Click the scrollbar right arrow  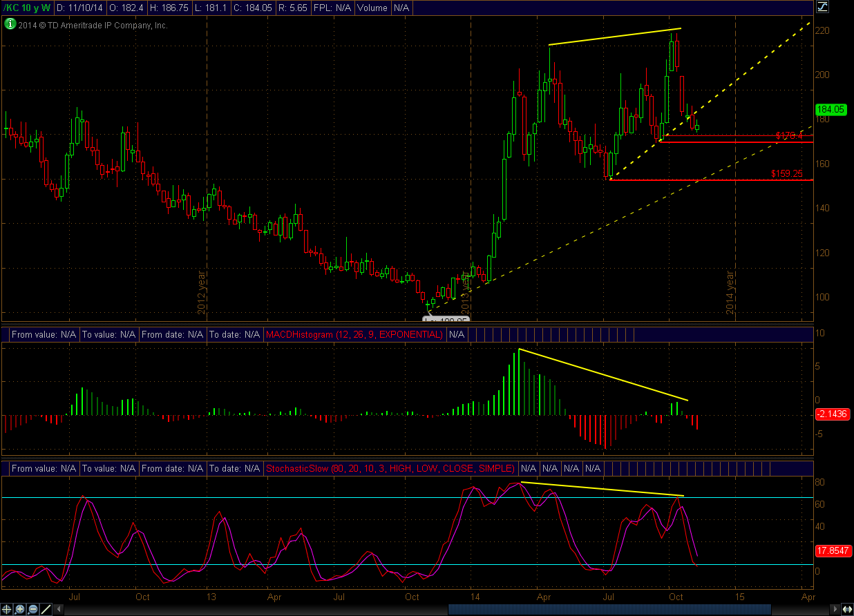click(x=835, y=609)
